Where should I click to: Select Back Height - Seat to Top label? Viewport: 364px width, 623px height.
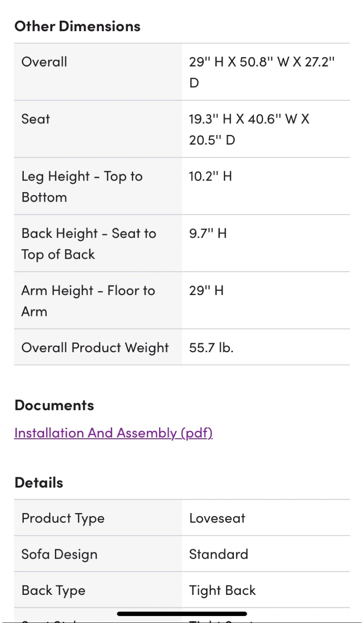point(89,244)
